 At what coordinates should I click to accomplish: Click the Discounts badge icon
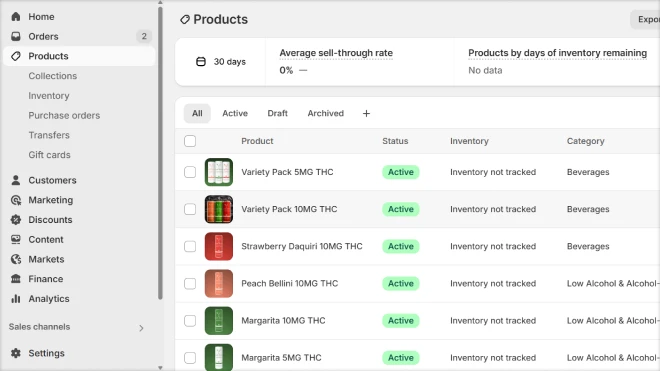[x=16, y=220]
